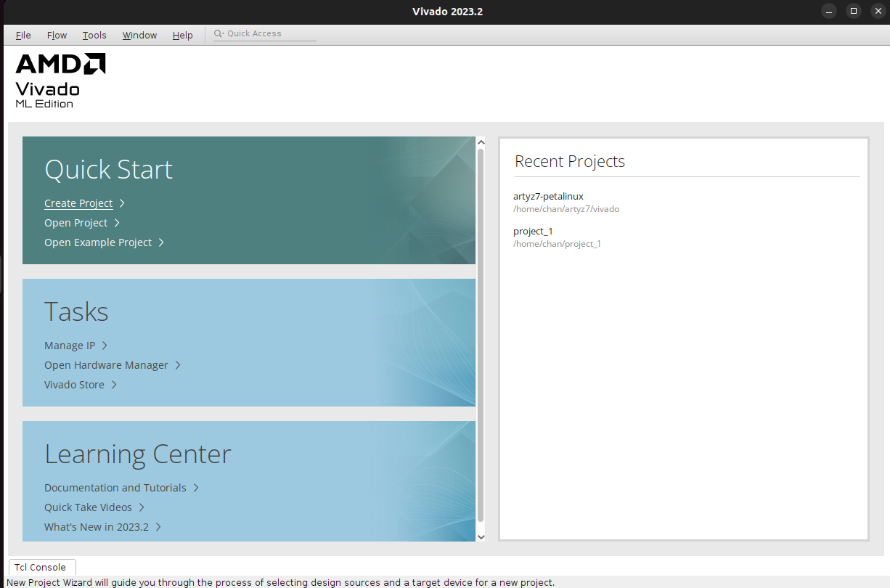Click the start page vertical scrollbar thumb
The image size is (890, 588).
point(481,335)
